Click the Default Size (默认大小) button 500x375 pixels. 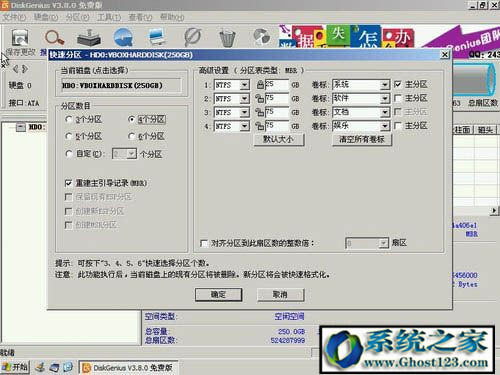pos(279,139)
